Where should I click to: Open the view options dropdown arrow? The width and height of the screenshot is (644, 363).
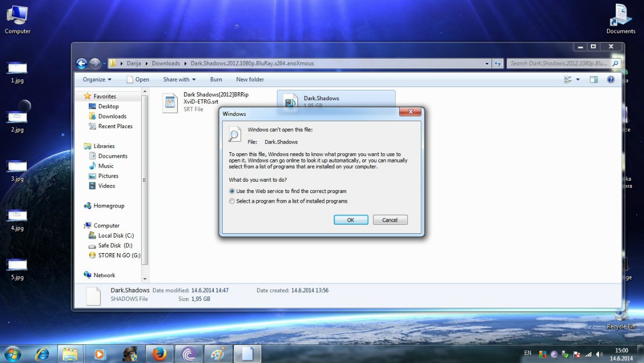578,79
